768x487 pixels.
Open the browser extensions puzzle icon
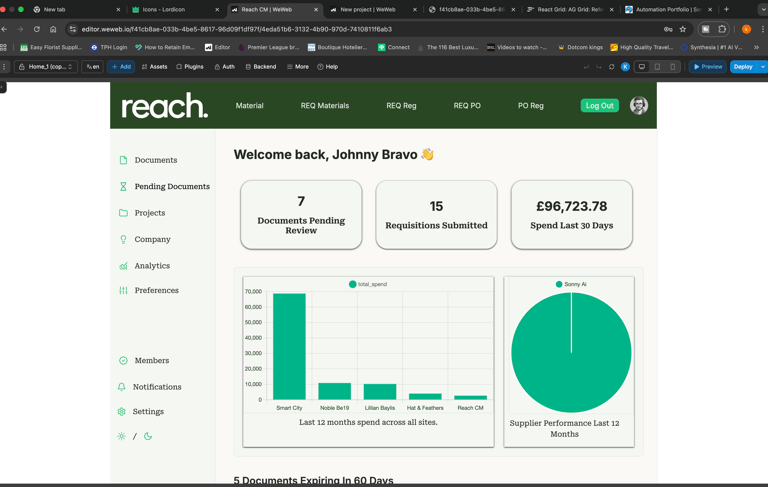point(722,29)
